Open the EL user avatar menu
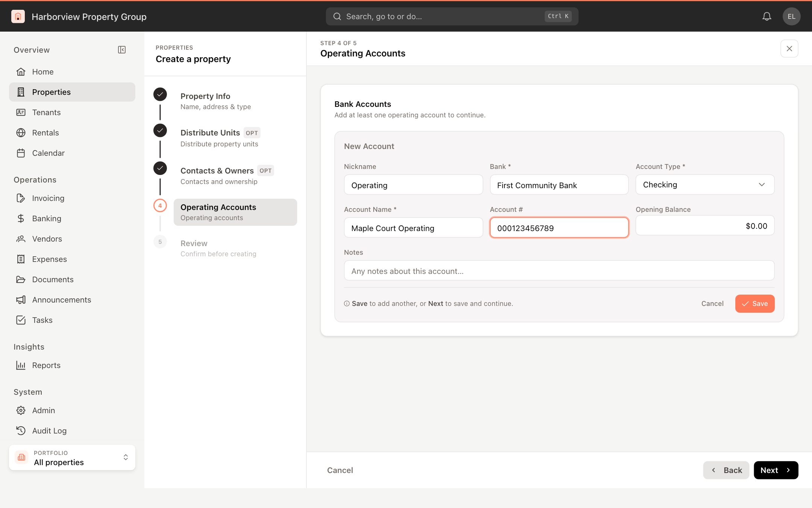 (791, 17)
